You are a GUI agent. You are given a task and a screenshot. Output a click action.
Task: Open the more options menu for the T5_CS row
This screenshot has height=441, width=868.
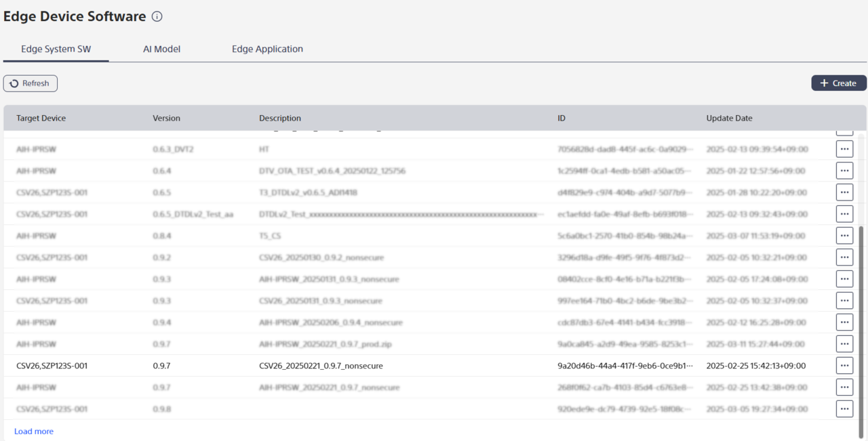tap(844, 236)
